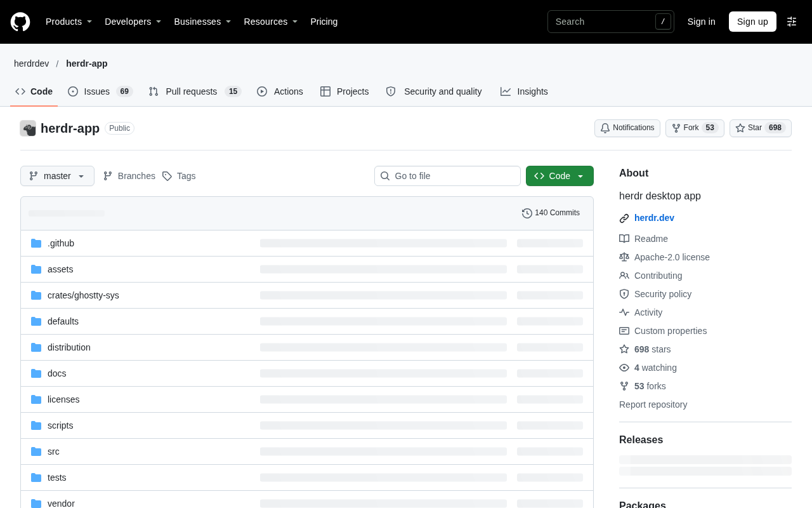Open the master branch selector
Image resolution: width=812 pixels, height=508 pixels.
(57, 176)
